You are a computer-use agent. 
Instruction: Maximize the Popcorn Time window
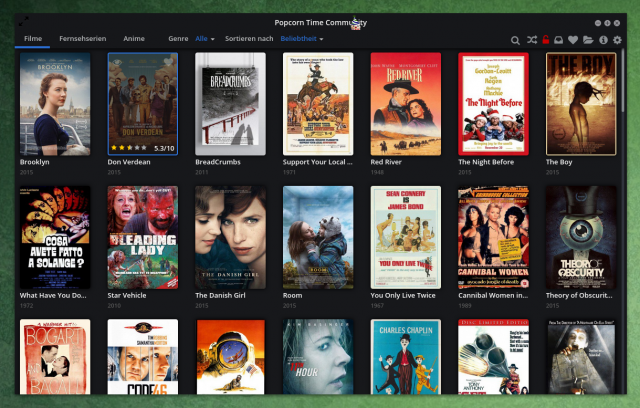[x=607, y=23]
